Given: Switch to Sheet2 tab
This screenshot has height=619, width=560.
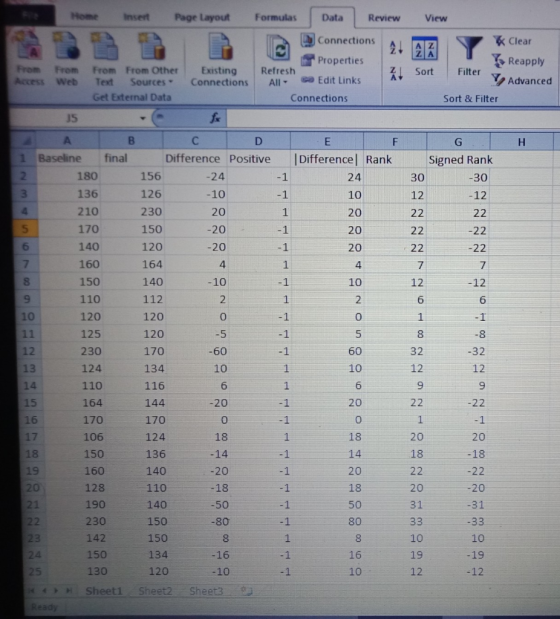Looking at the screenshot, I should 155,591.
